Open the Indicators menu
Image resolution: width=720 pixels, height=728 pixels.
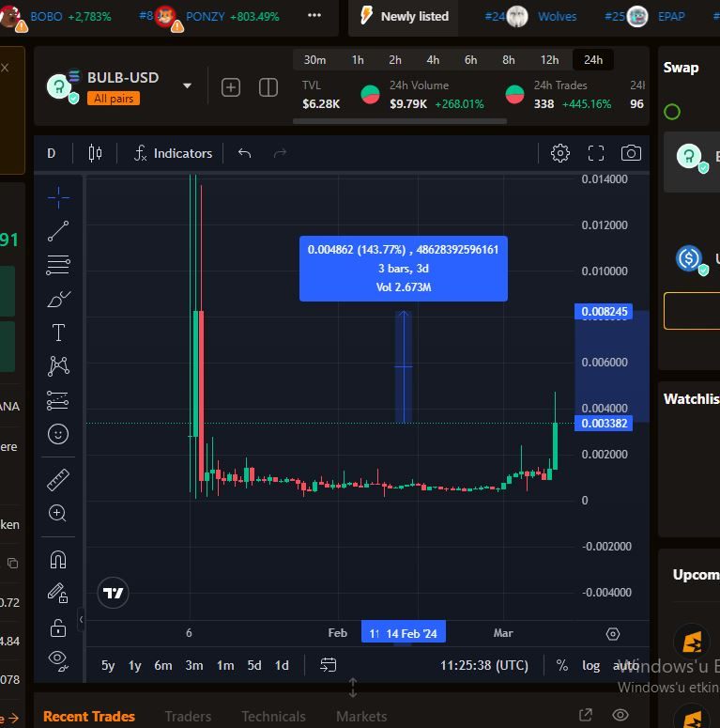click(173, 153)
